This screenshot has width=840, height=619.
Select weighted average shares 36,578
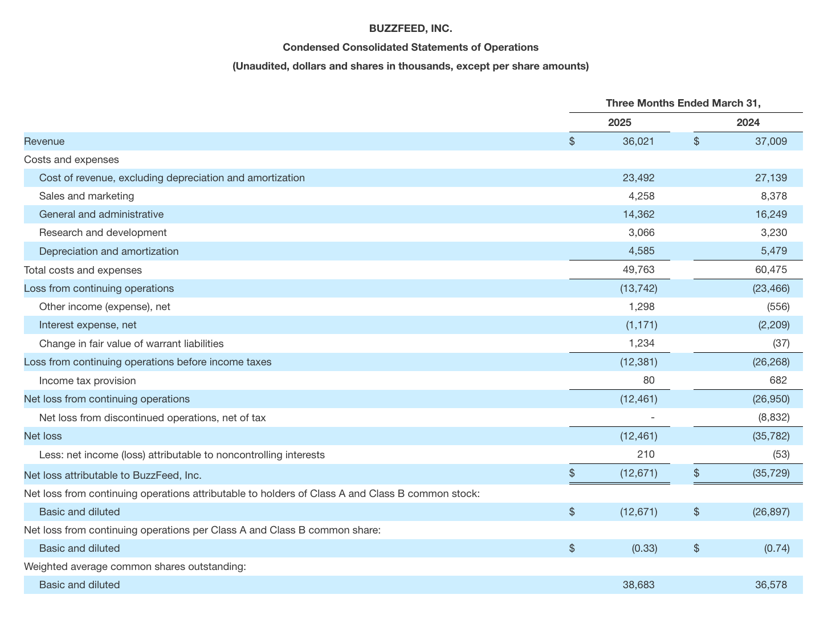(x=771, y=585)
